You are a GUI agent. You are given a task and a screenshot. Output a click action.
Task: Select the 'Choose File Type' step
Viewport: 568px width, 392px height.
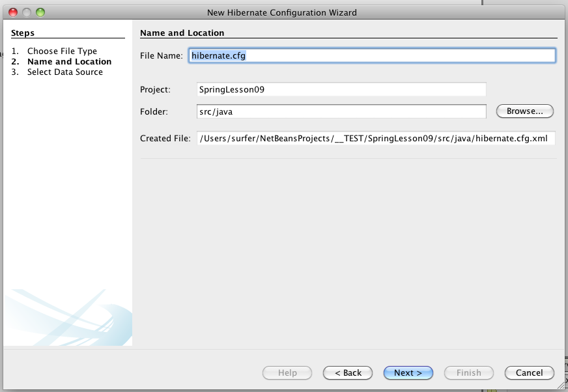coord(62,51)
